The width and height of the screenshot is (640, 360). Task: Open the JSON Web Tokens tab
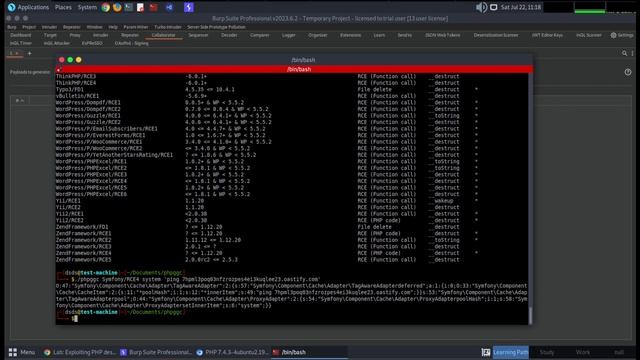[x=442, y=35]
